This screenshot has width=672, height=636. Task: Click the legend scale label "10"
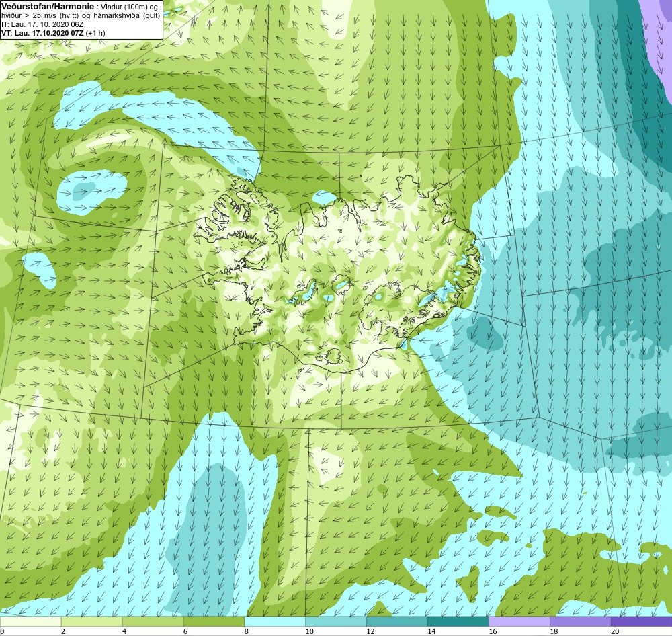click(309, 631)
